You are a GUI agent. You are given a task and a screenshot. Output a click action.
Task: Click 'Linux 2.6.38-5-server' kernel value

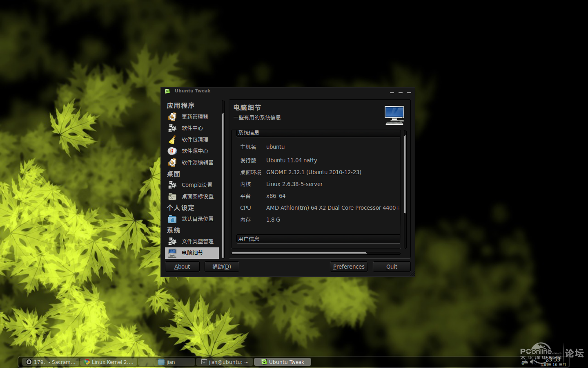pos(294,184)
